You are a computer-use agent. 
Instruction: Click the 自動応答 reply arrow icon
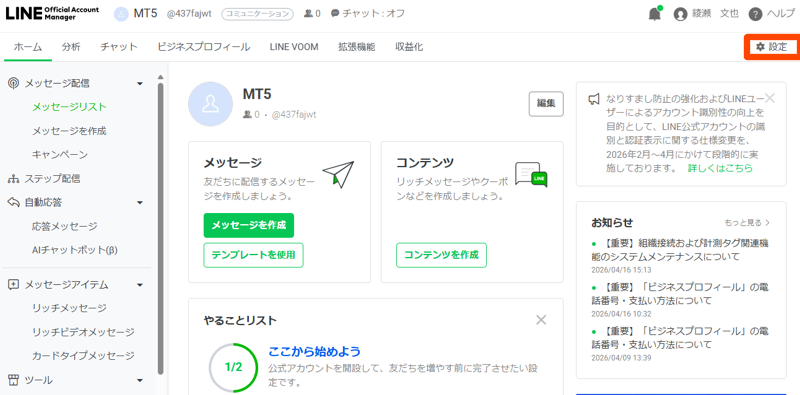tap(13, 203)
